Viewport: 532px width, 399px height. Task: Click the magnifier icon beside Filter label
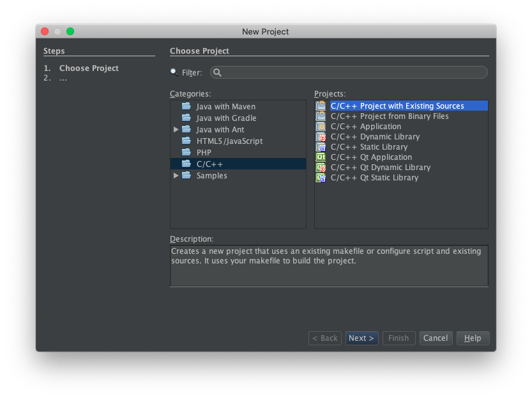[174, 72]
